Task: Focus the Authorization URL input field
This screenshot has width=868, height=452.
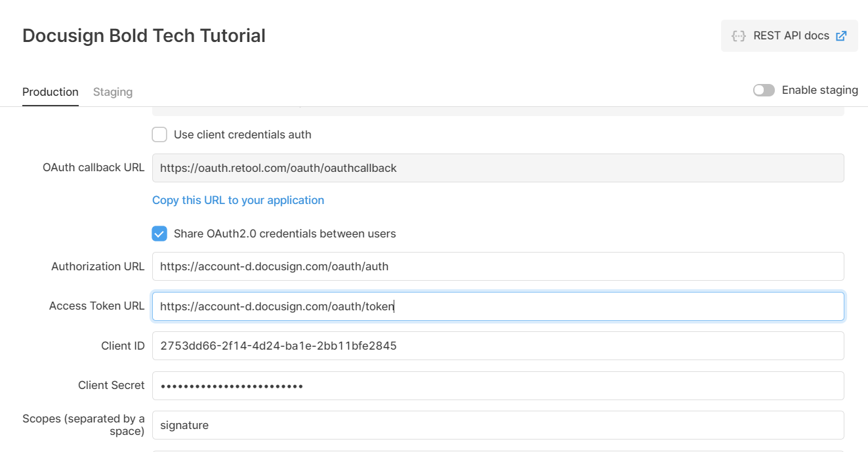Action: (x=498, y=266)
